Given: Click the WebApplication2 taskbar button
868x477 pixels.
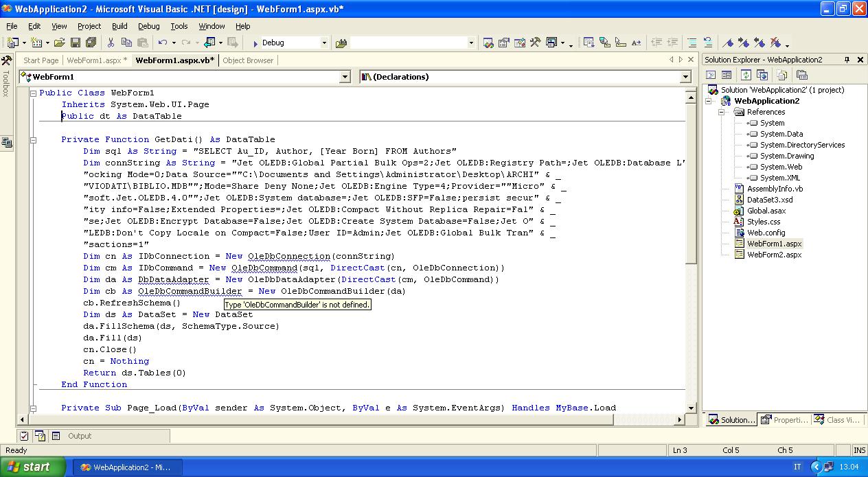Looking at the screenshot, I should tap(128, 467).
